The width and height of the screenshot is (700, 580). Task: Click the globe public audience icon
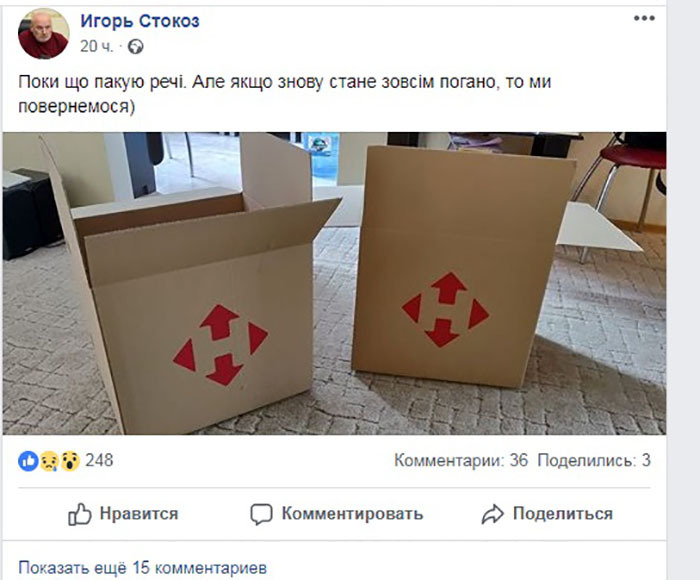(136, 46)
